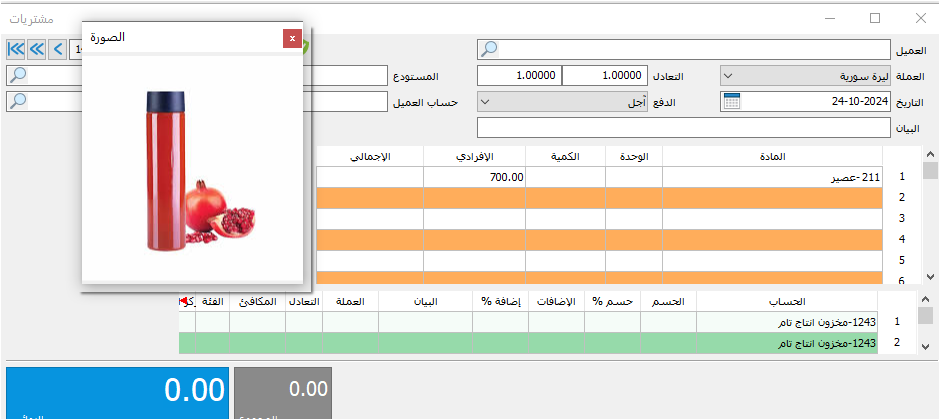Click the الكمية column header
The image size is (940, 420).
tap(565, 156)
